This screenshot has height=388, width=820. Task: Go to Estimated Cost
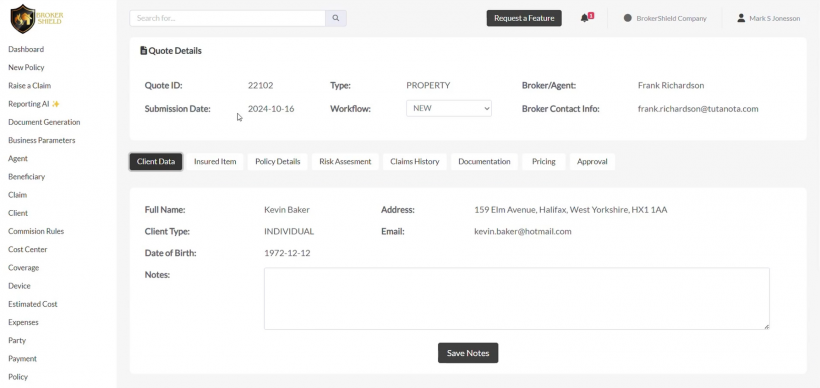(x=33, y=304)
